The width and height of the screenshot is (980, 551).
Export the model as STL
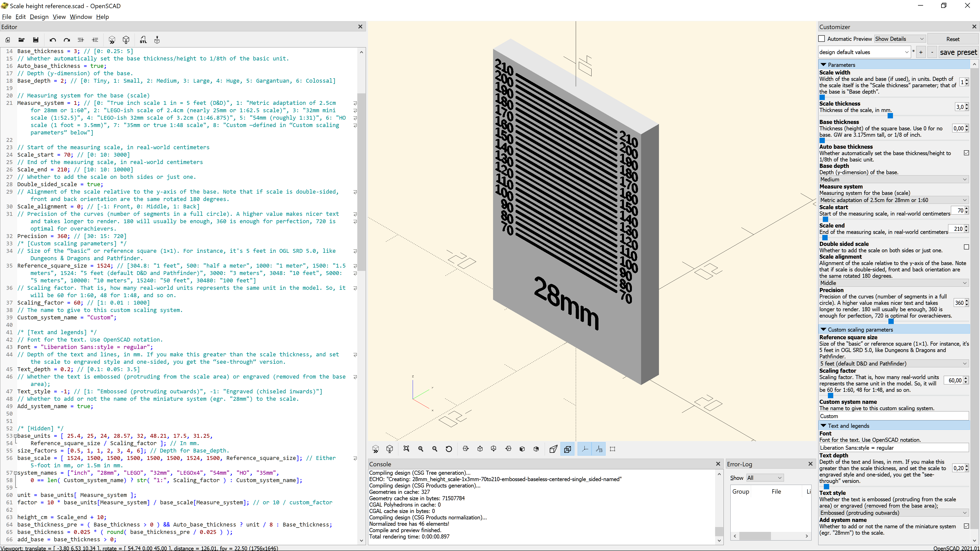click(x=143, y=40)
